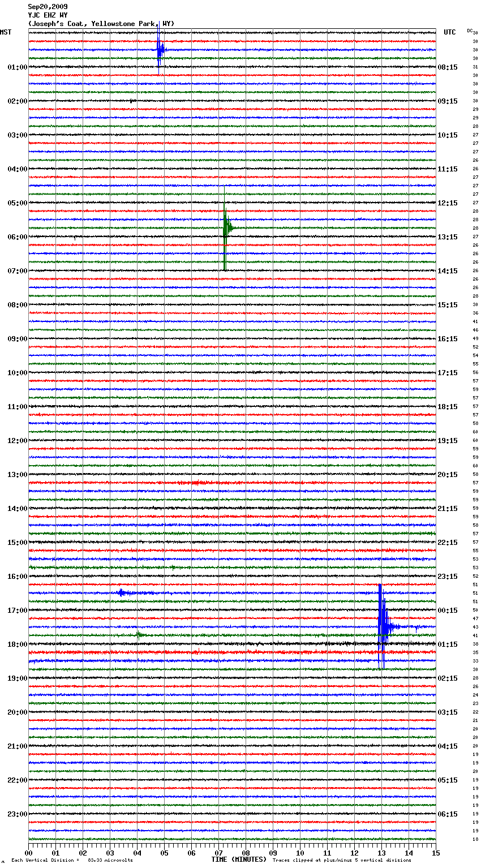
Task: Select the 20:00 MST row label
Action: [x=17, y=712]
